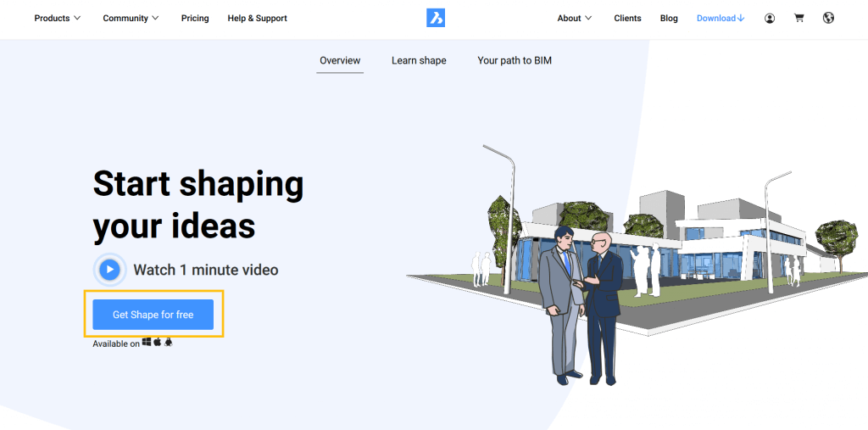The width and height of the screenshot is (868, 430).
Task: Open the Blog link
Action: click(669, 19)
